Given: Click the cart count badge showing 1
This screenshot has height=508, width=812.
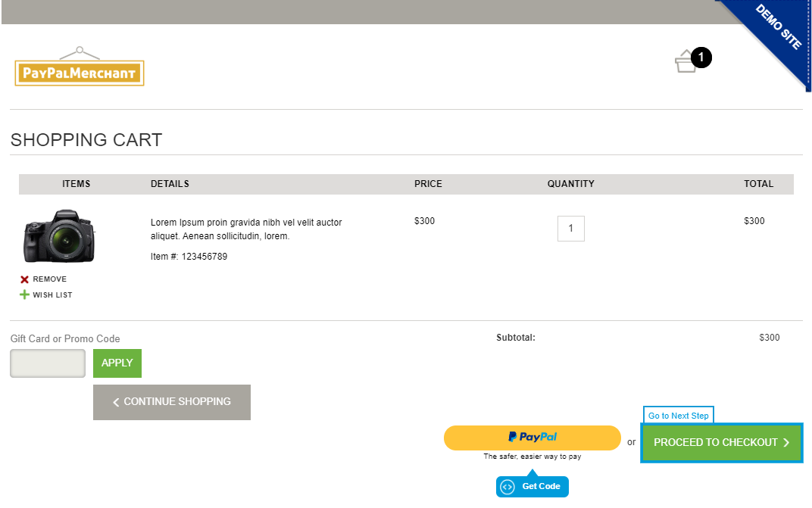Looking at the screenshot, I should tap(701, 57).
